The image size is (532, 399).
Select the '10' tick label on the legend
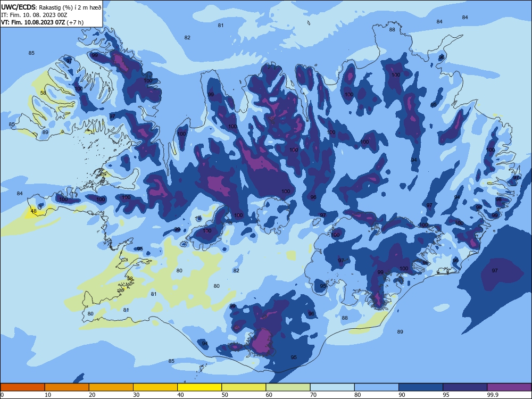(48, 395)
